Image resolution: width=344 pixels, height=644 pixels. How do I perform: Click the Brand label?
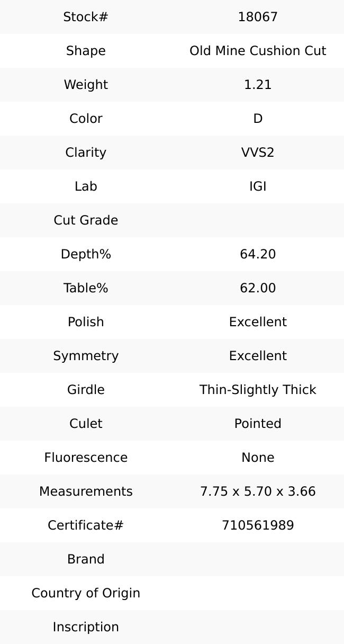click(x=86, y=559)
